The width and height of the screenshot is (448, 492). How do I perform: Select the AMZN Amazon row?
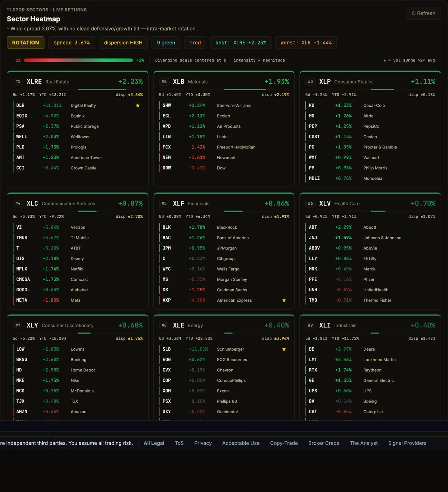point(78,412)
